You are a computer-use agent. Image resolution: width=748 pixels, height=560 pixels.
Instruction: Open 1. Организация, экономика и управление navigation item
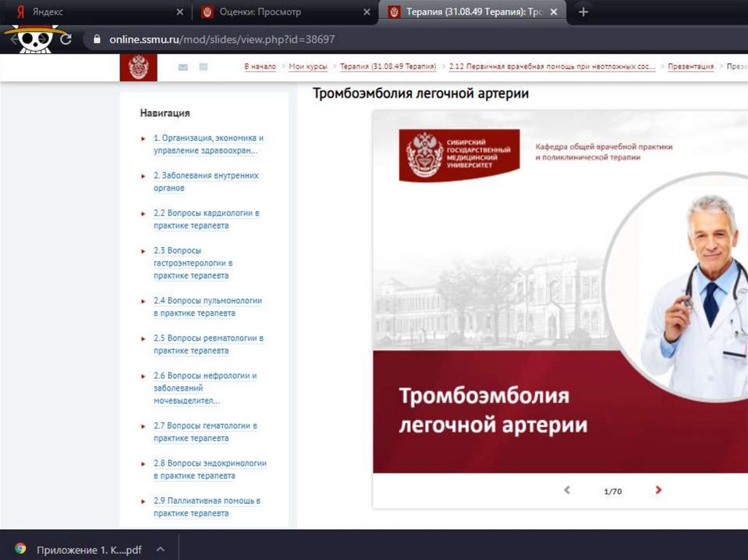pyautogui.click(x=208, y=144)
